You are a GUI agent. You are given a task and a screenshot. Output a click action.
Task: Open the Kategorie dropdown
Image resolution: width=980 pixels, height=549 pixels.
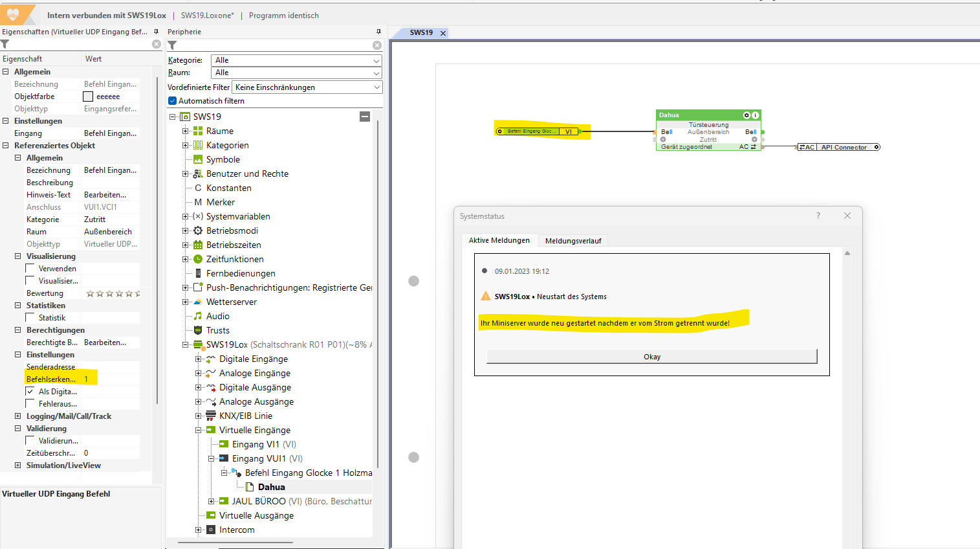(x=296, y=60)
